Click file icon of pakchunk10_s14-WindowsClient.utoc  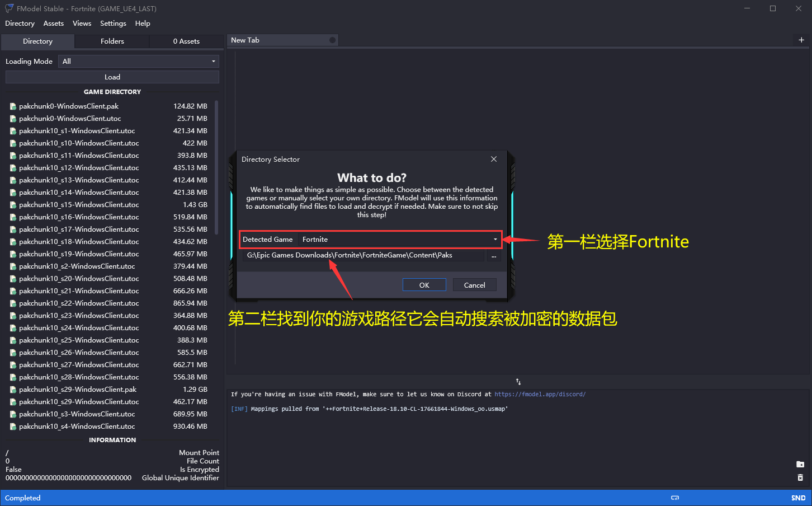pyautogui.click(x=13, y=193)
